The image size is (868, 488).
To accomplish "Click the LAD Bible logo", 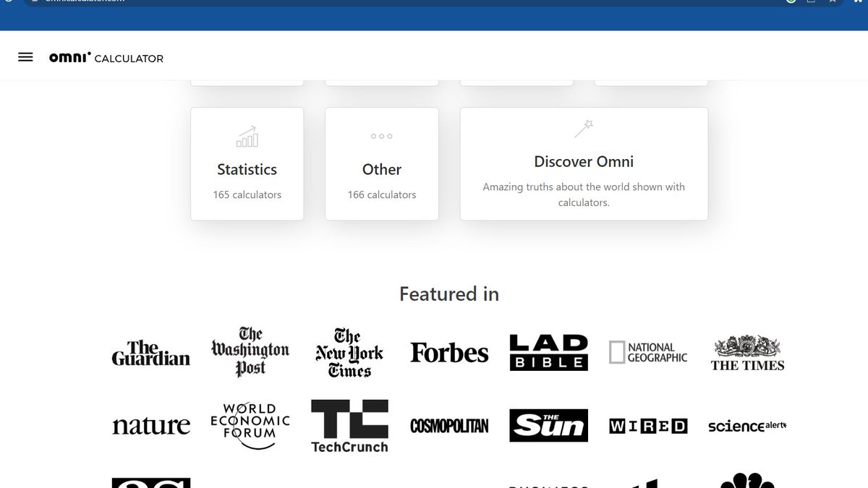I will point(549,352).
